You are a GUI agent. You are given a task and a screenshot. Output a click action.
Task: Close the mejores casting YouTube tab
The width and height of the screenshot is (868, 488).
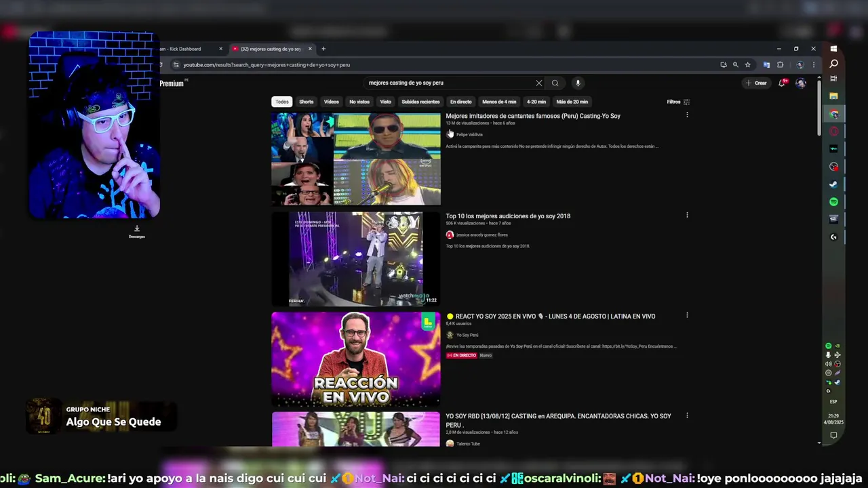coord(310,49)
